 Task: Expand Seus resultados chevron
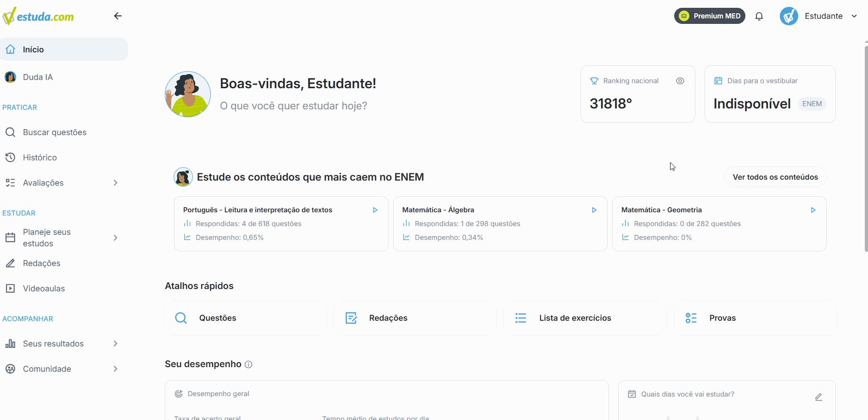click(x=115, y=344)
